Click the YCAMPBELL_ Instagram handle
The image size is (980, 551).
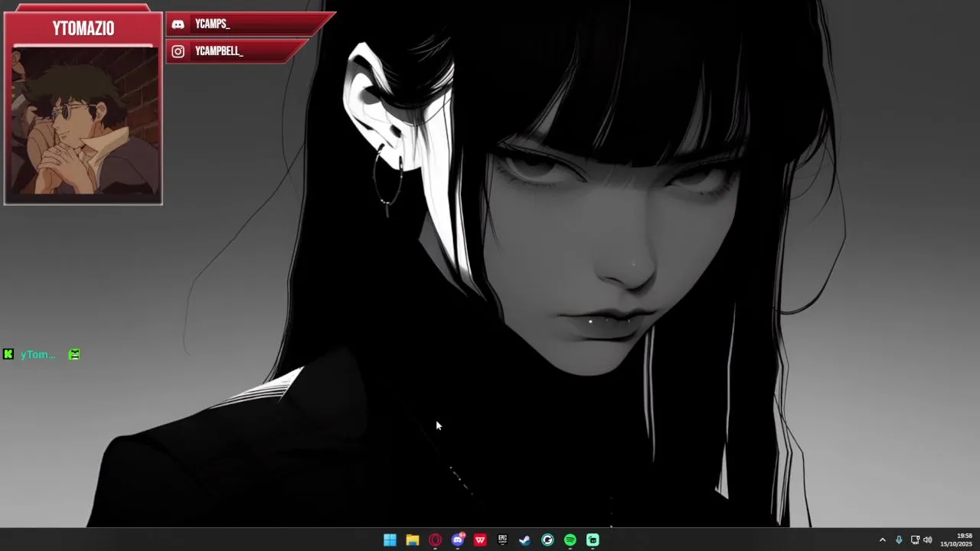click(219, 51)
